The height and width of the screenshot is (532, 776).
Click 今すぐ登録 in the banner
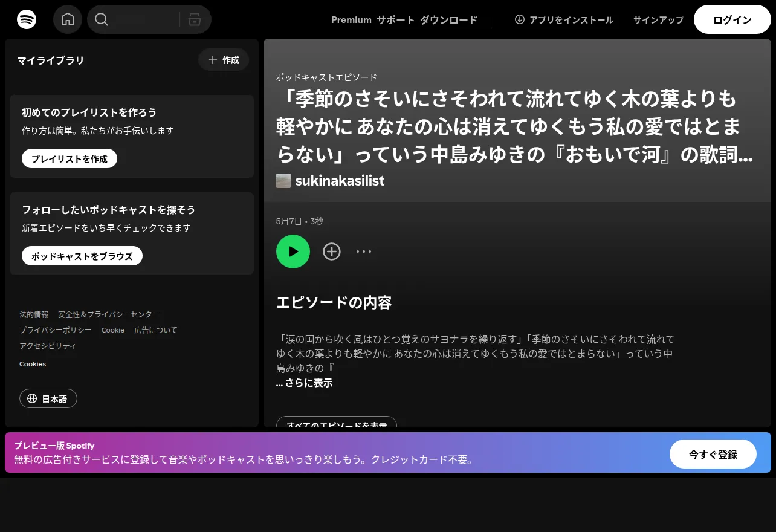713,454
